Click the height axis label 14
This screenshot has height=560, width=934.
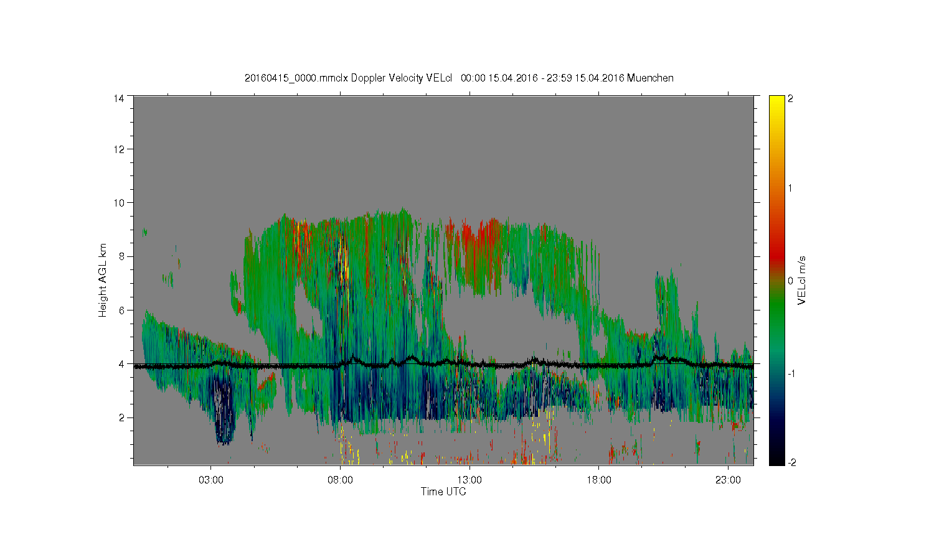119,98
